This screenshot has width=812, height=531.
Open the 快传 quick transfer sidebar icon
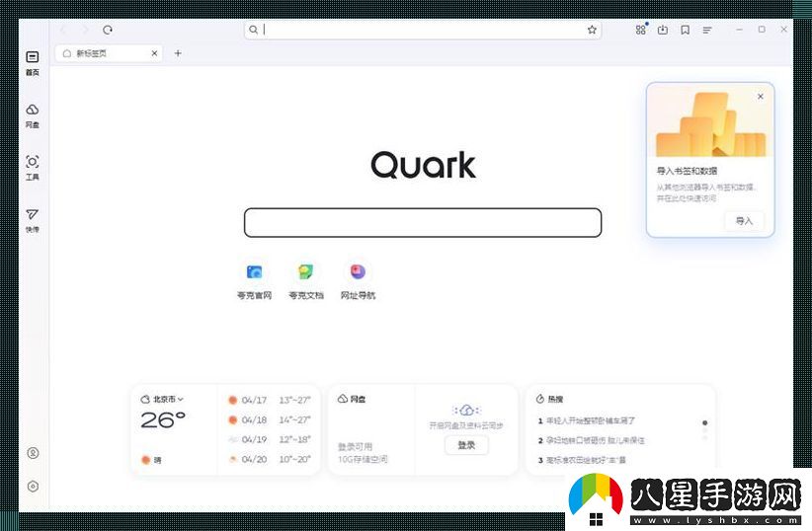click(x=33, y=220)
